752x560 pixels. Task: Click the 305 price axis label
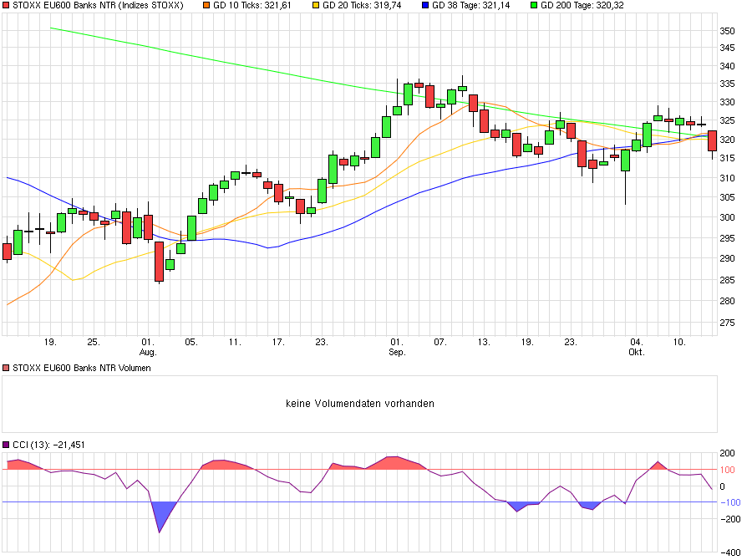pos(727,197)
